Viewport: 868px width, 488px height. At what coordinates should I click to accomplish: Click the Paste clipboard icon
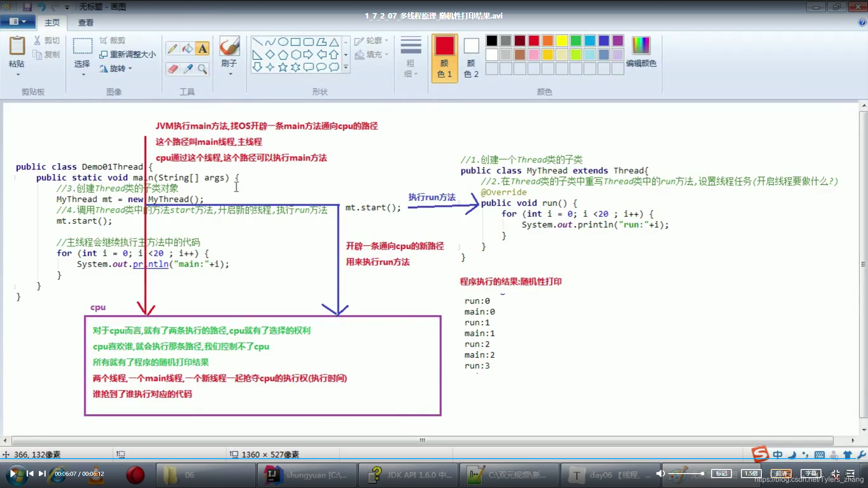pos(17,46)
